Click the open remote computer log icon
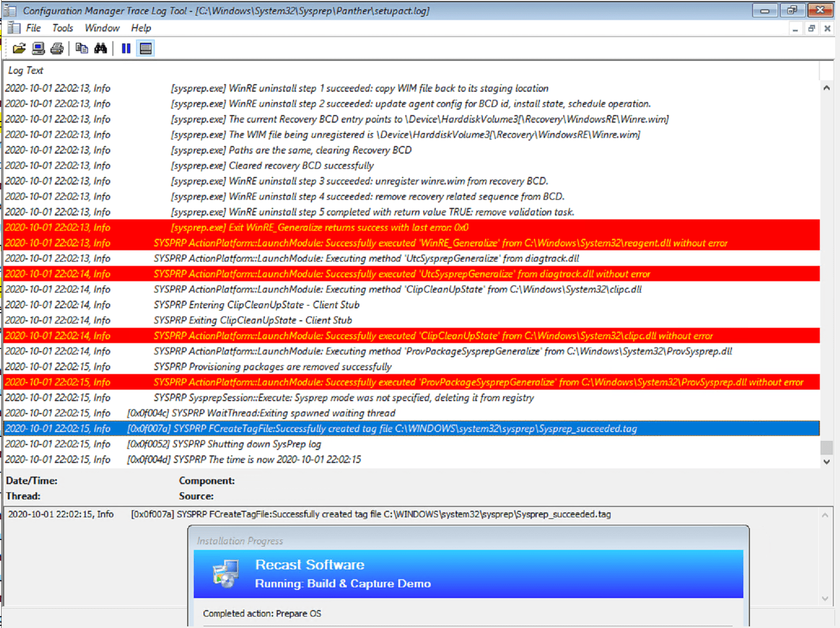 tap(38, 48)
